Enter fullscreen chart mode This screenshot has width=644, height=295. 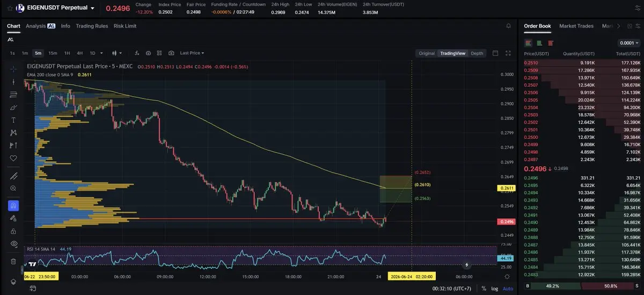click(508, 53)
